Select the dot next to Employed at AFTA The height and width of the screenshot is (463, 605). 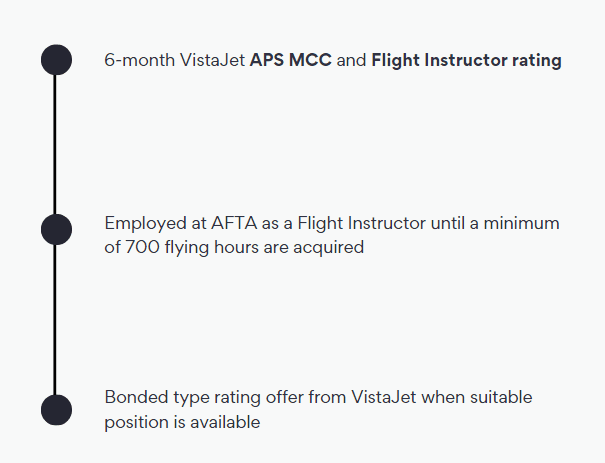(56, 230)
